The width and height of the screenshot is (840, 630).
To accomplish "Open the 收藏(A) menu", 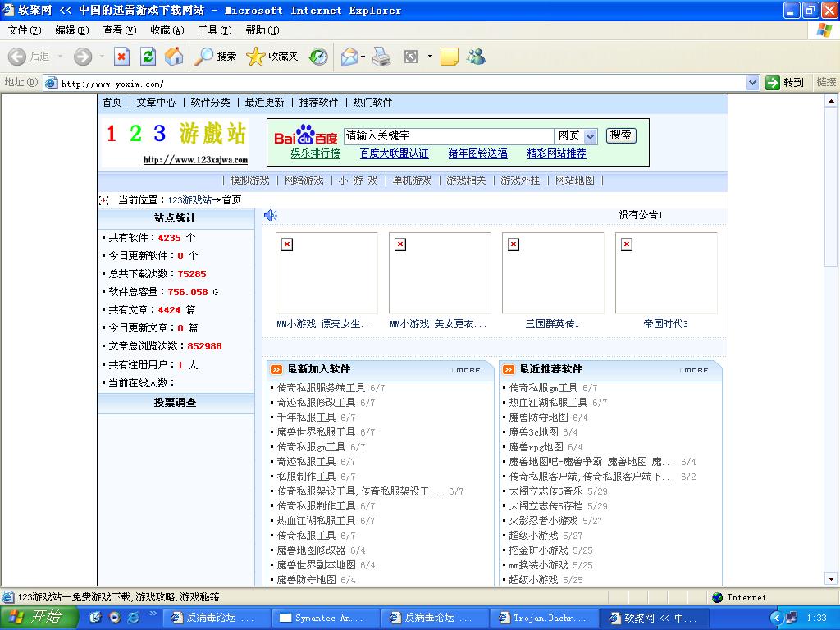I will 167,30.
